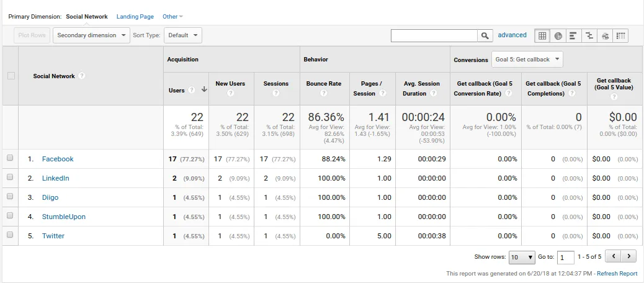Go to next page of rows
This screenshot has height=283, width=644.
click(628, 257)
